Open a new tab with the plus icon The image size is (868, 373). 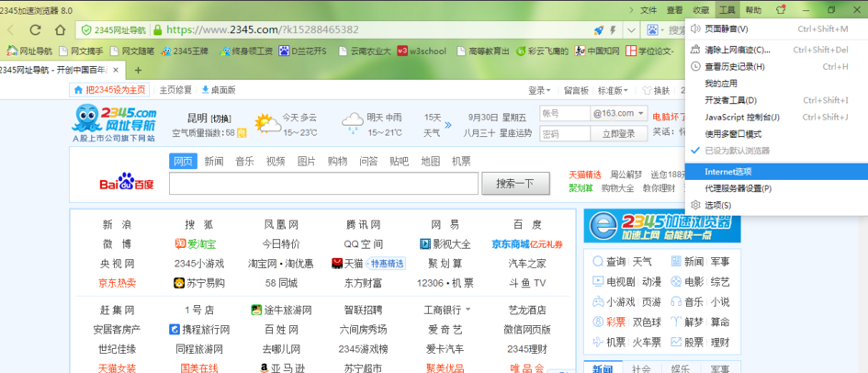tap(138, 70)
